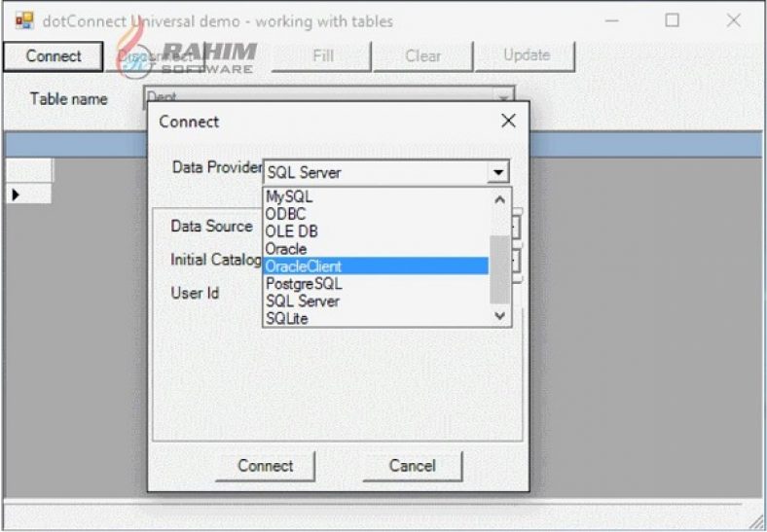This screenshot has height=532, width=767.
Task: Open the Table name combo box
Action: click(x=503, y=97)
